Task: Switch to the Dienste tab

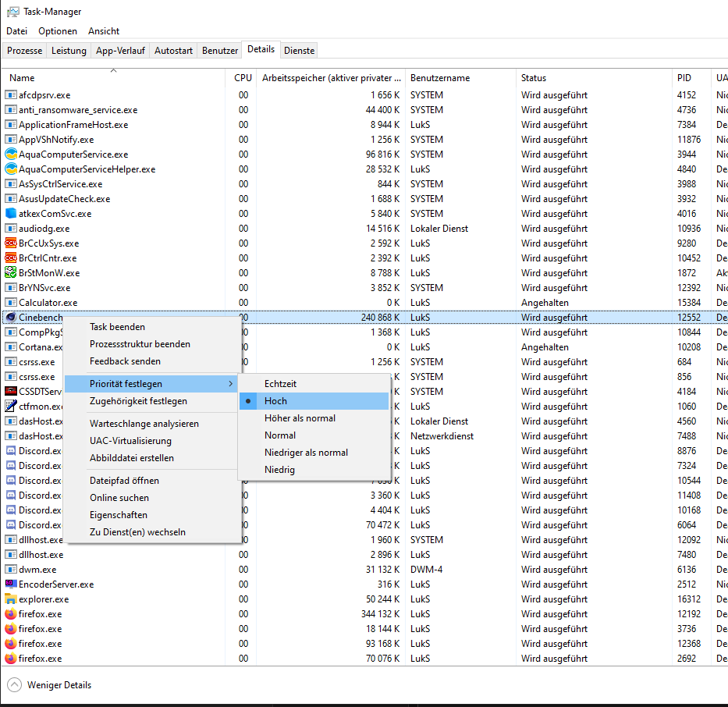Action: coord(299,51)
